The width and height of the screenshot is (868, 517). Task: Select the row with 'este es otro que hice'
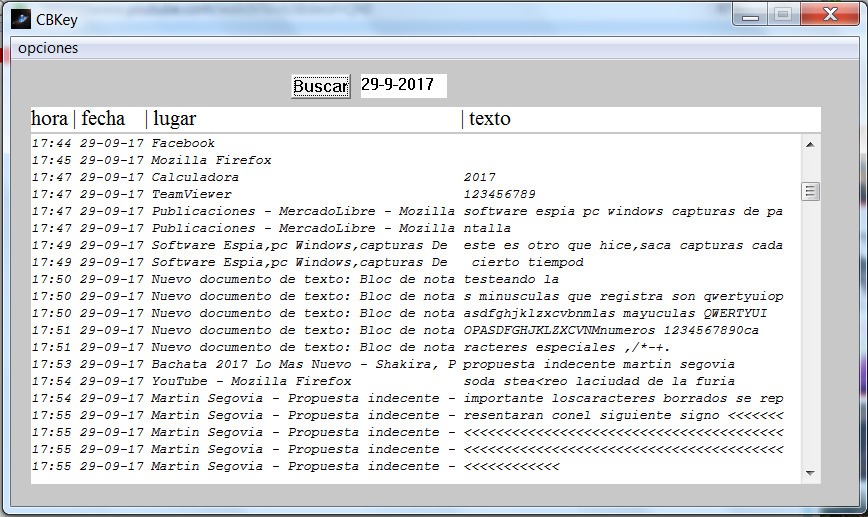(416, 246)
